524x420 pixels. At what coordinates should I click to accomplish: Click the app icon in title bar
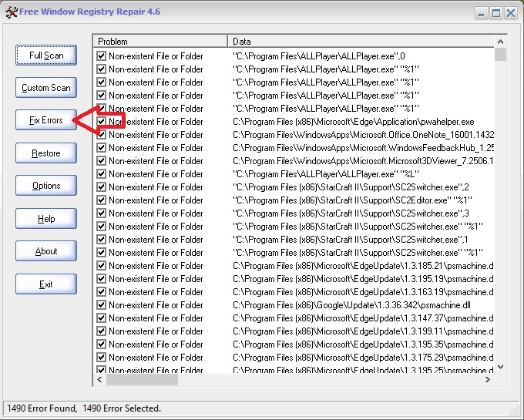click(x=10, y=12)
